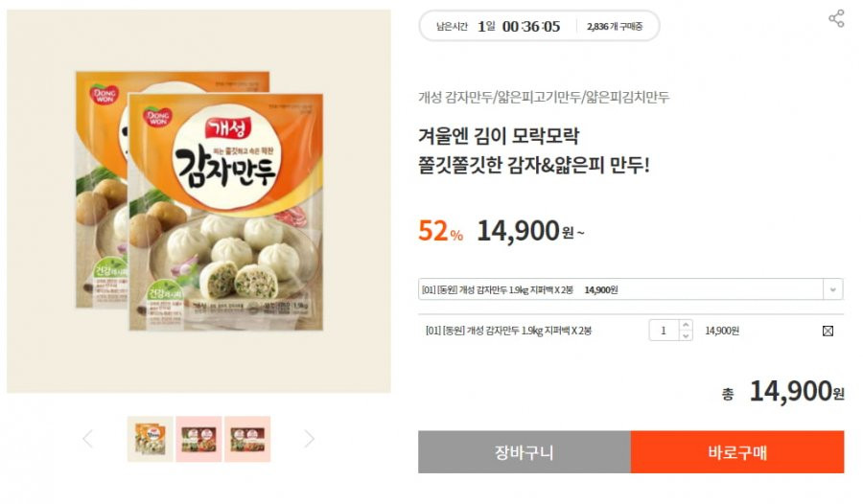The width and height of the screenshot is (863, 504).
Task: Buy now with the 바로구매 button
Action: (737, 452)
